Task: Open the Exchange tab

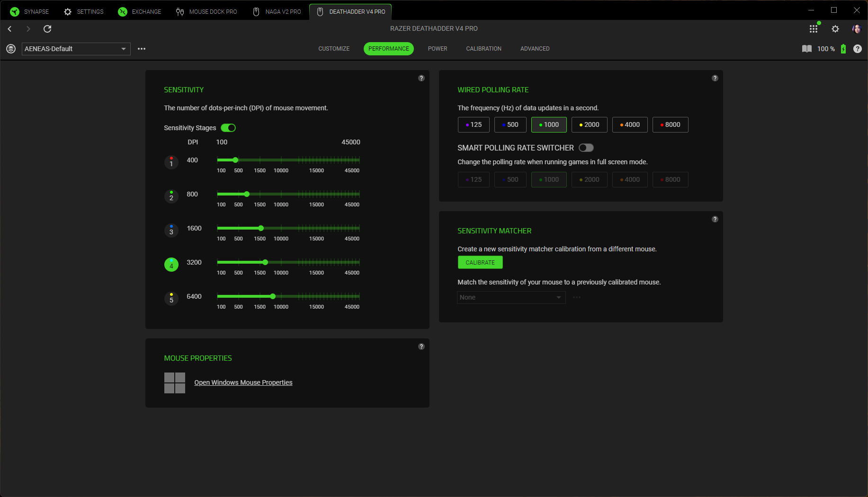Action: pos(140,12)
